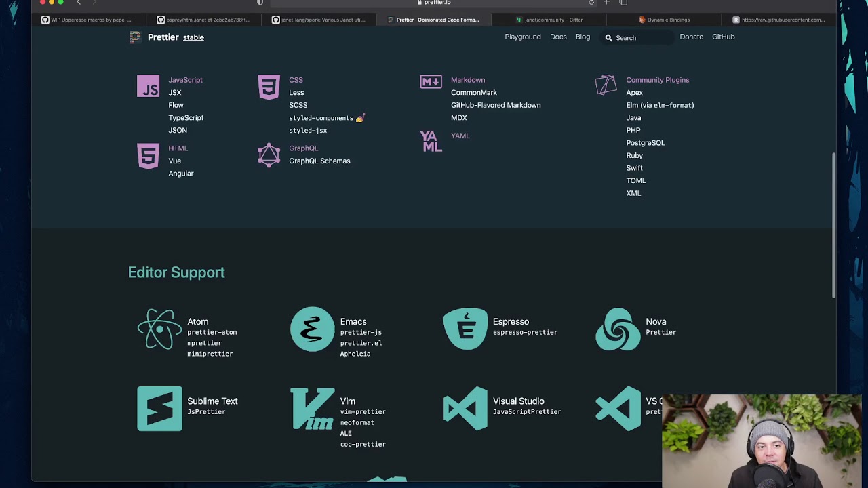Open the espresso-prettier plugin link
The image size is (868, 488).
click(525, 332)
